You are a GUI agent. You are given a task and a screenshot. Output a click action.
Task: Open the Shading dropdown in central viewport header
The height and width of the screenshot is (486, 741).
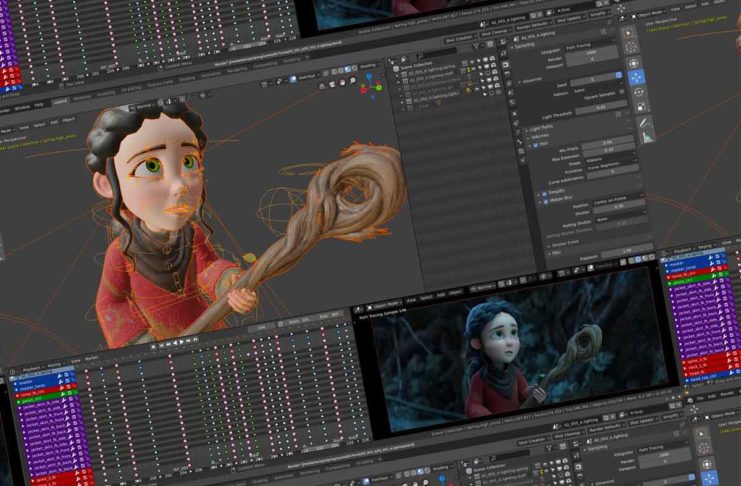368,66
